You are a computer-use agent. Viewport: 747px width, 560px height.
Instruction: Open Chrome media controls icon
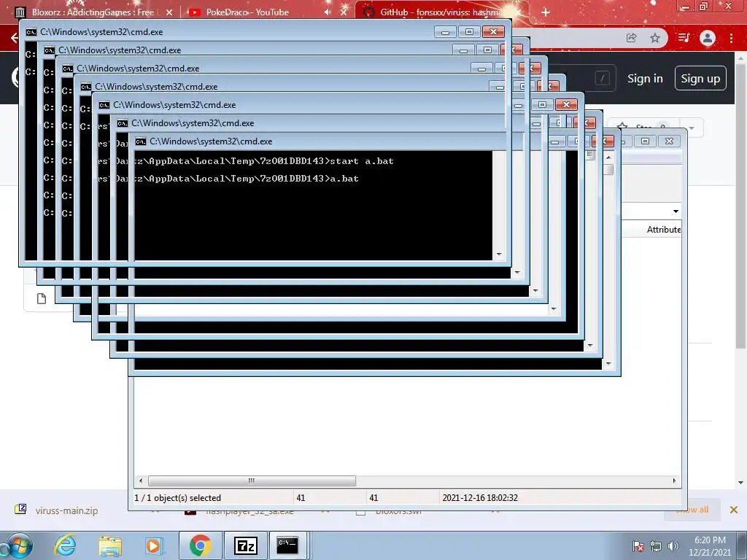(x=684, y=38)
